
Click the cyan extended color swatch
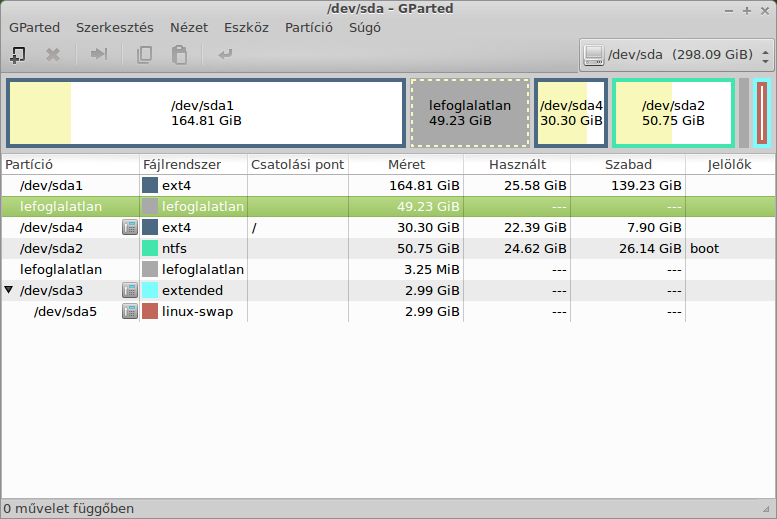(150, 290)
